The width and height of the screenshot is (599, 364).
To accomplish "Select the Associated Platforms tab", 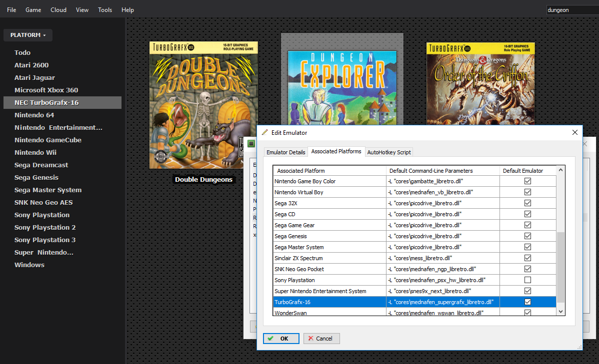I will click(336, 151).
